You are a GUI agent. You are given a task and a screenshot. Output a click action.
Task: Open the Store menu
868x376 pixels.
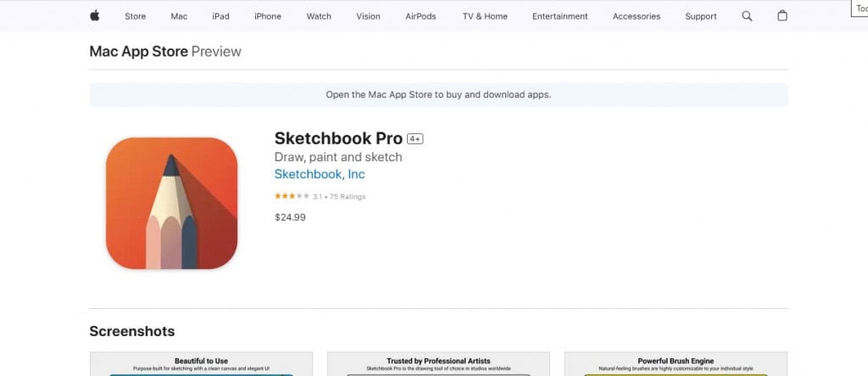[x=135, y=16]
